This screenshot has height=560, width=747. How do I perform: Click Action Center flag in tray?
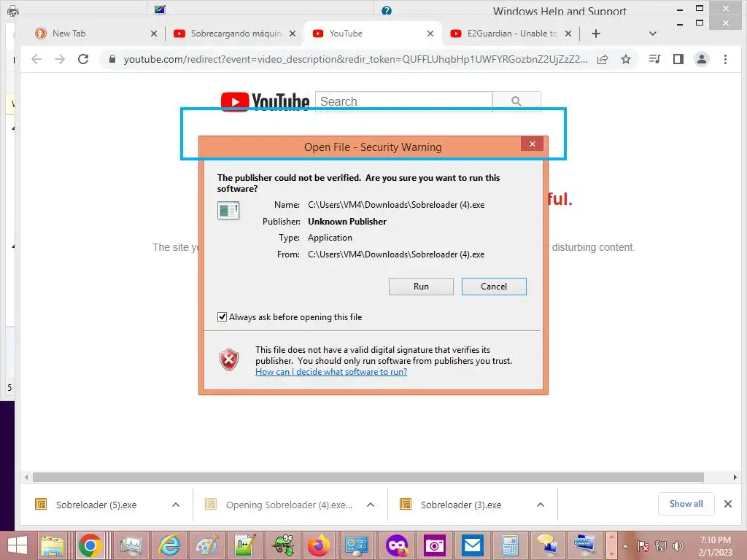[643, 546]
